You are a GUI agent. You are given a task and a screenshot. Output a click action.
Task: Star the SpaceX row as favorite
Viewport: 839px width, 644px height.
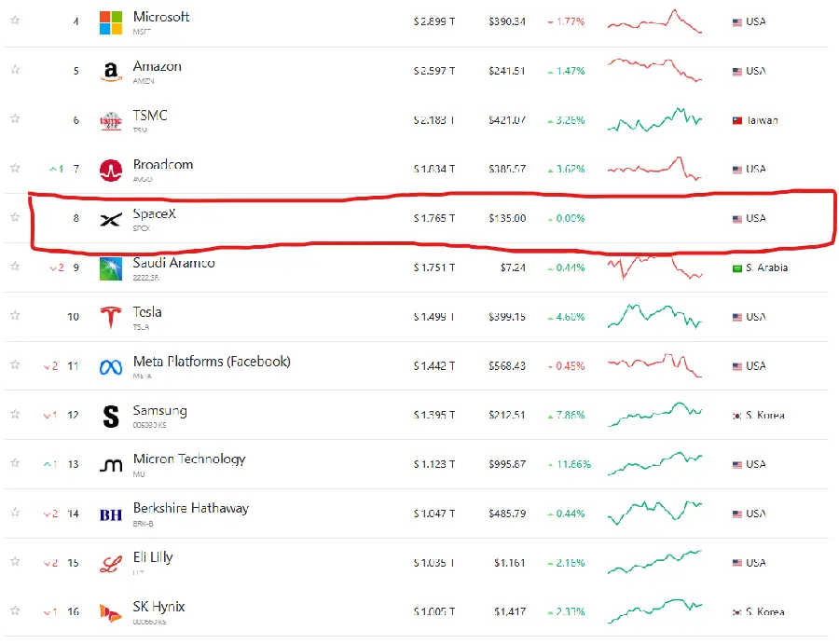click(x=15, y=216)
